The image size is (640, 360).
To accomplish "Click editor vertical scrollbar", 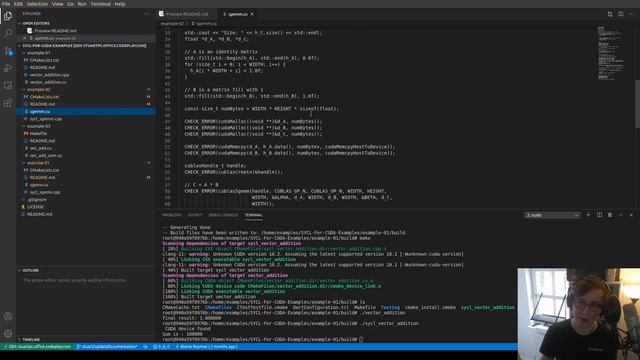I will click(637, 104).
